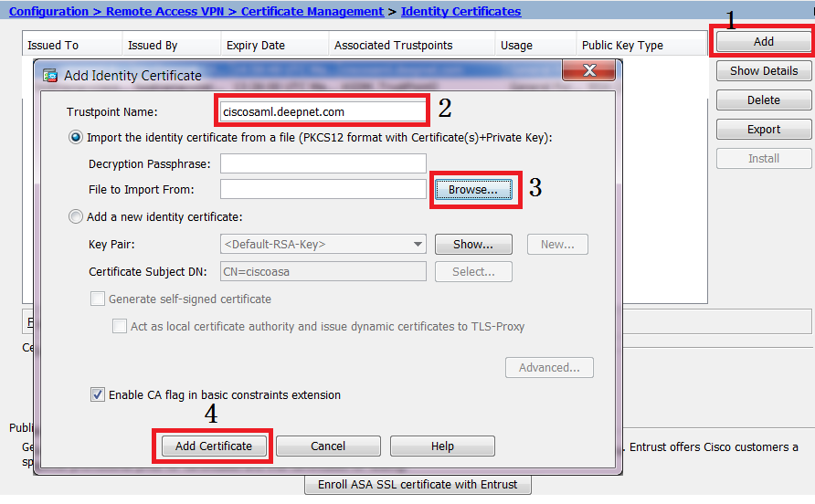Click the Decryption Passphrase field

[323, 163]
